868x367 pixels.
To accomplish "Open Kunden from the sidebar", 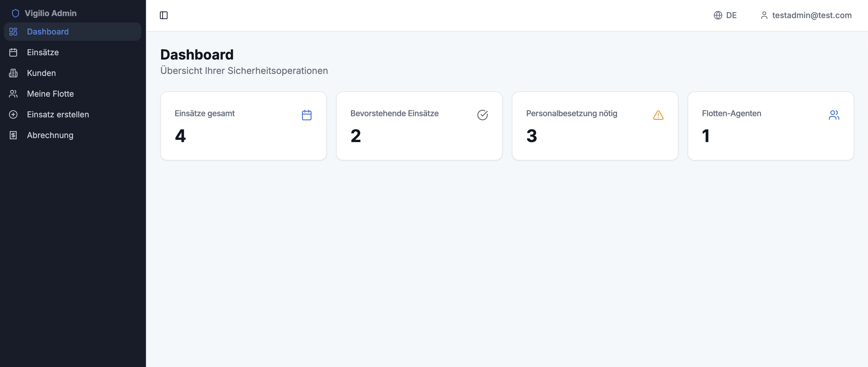I will pos(41,73).
